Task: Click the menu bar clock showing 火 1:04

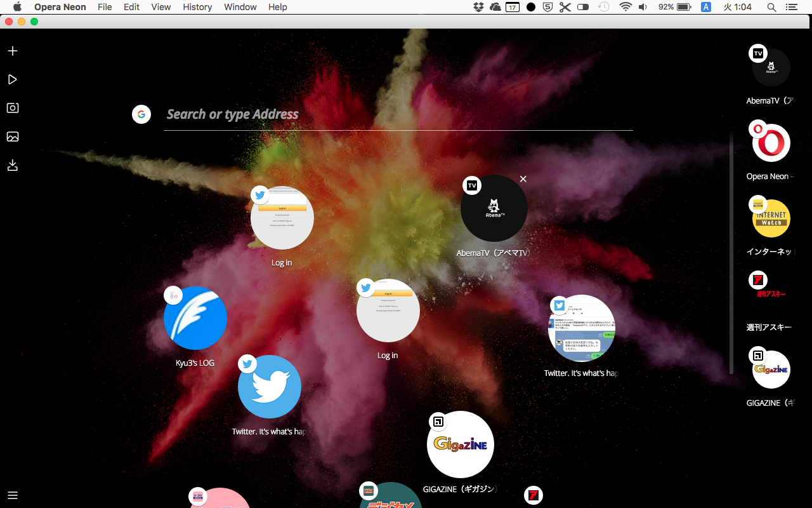Action: (x=738, y=7)
